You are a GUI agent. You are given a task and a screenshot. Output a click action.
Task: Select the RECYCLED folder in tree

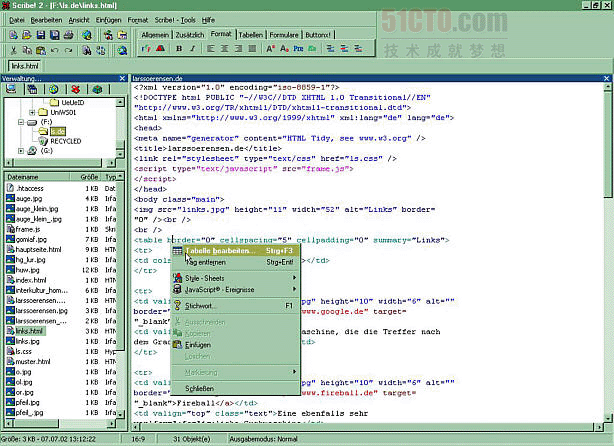[x=65, y=141]
